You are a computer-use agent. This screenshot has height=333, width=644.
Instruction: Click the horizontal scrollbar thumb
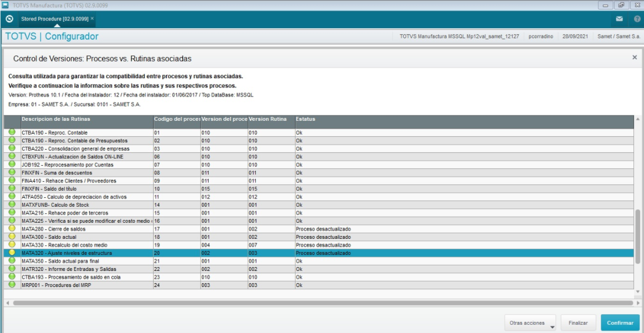pyautogui.click(x=323, y=303)
